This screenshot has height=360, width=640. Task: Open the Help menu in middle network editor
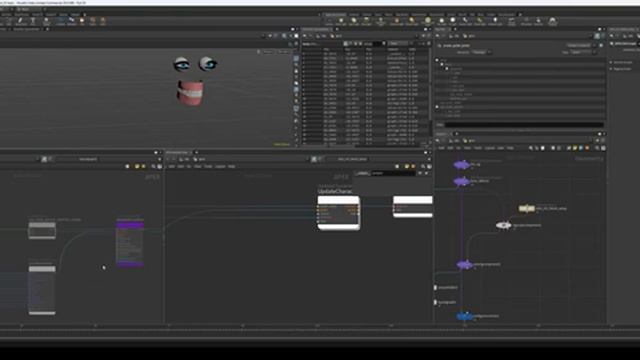tap(231, 167)
